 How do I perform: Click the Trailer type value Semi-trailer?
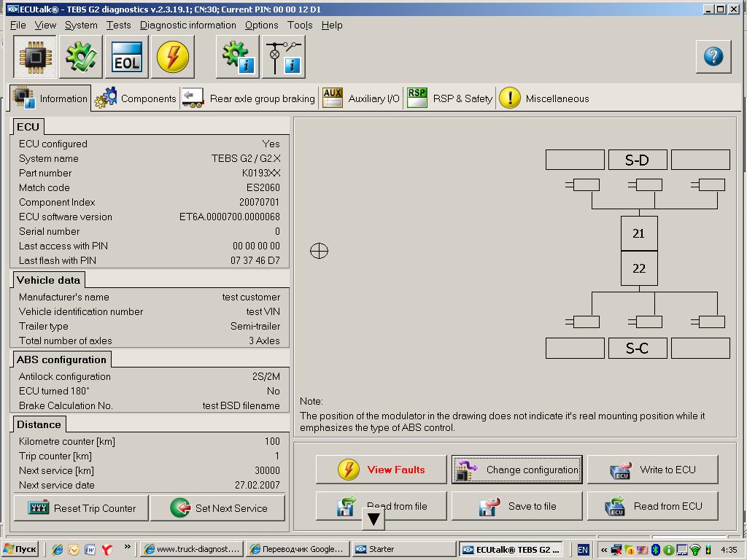click(255, 326)
